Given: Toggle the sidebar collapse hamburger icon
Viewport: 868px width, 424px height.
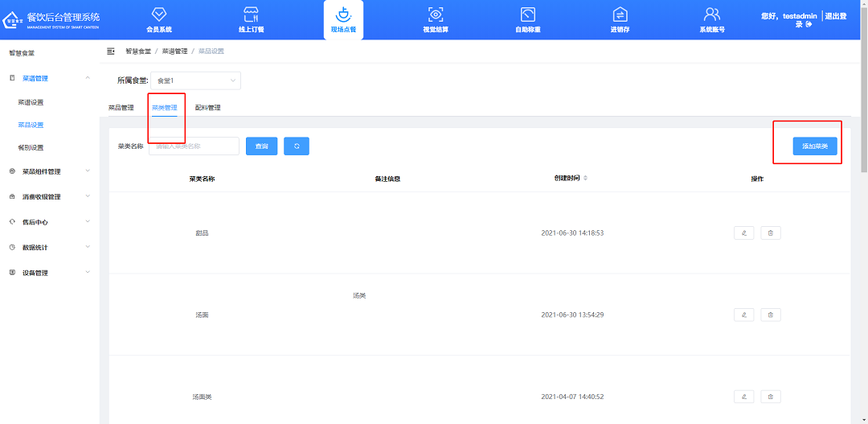Looking at the screenshot, I should [x=111, y=51].
